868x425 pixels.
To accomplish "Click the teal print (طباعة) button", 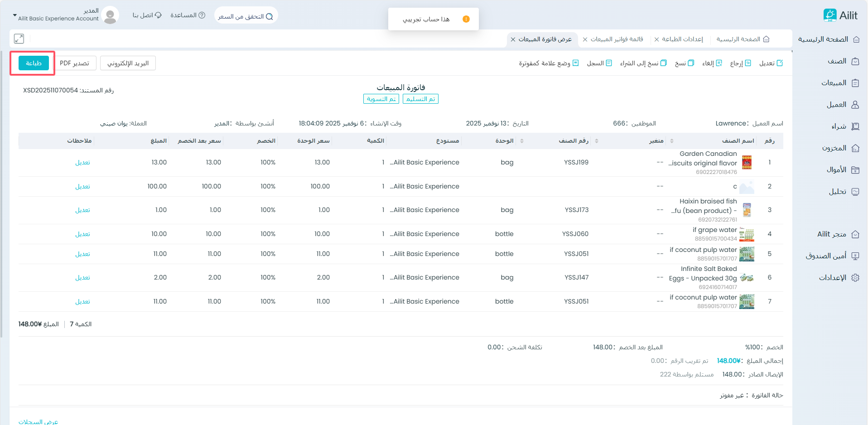I will click(x=34, y=63).
